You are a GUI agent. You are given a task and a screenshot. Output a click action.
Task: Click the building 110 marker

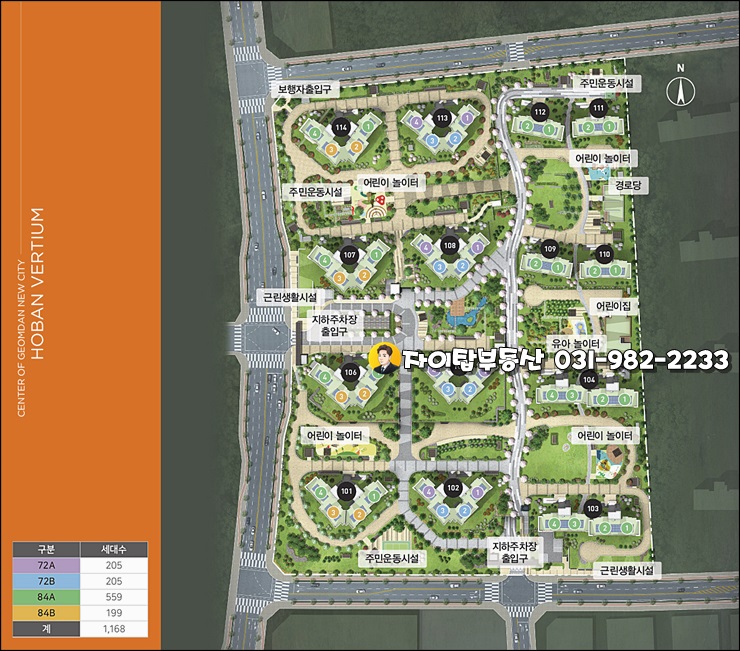tap(604, 254)
